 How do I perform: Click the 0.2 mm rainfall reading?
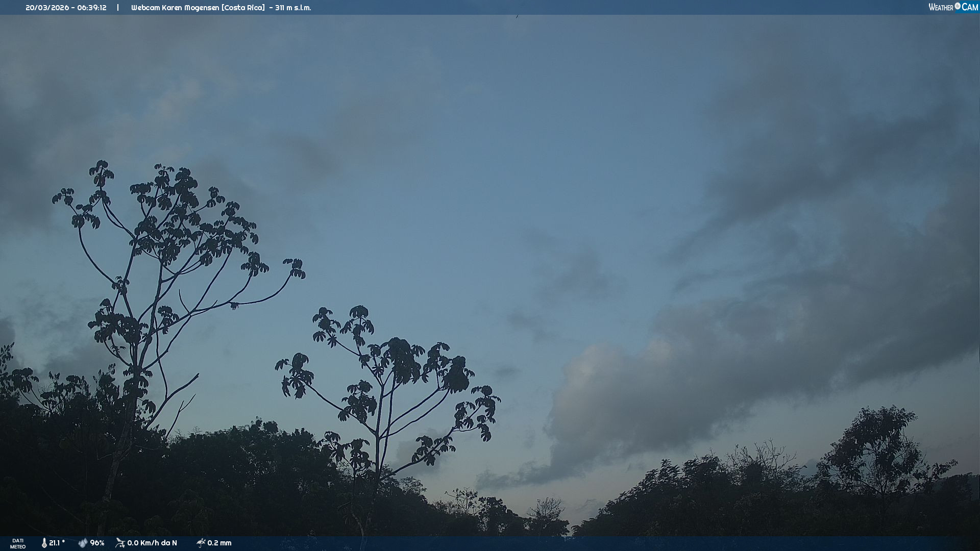click(x=219, y=543)
